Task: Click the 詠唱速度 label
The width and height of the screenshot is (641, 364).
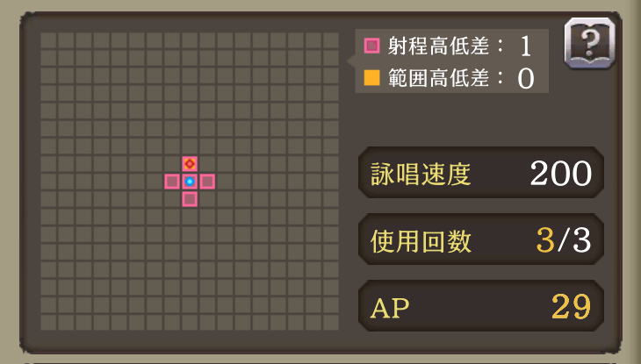Action: [x=421, y=175]
